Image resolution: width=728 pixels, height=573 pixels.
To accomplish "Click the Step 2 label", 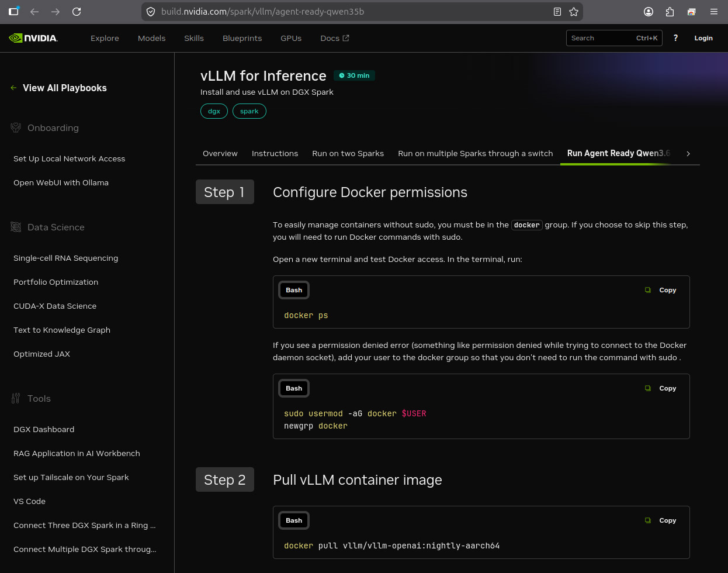I will tap(224, 479).
